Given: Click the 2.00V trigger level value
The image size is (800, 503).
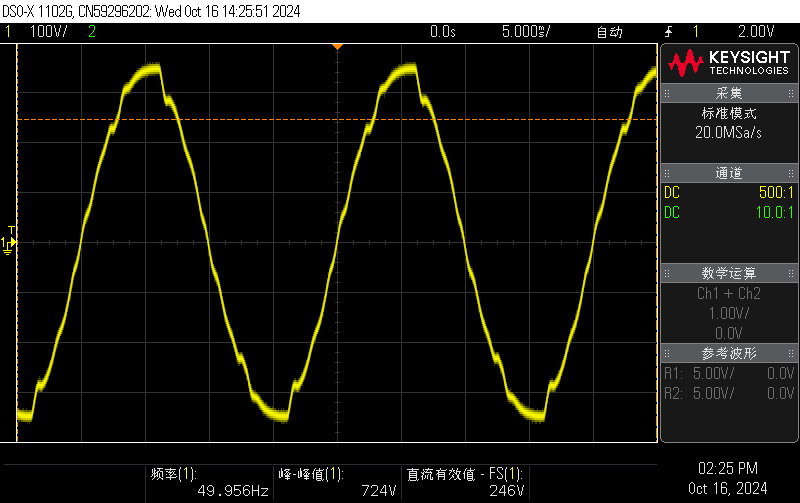Looking at the screenshot, I should [x=757, y=32].
